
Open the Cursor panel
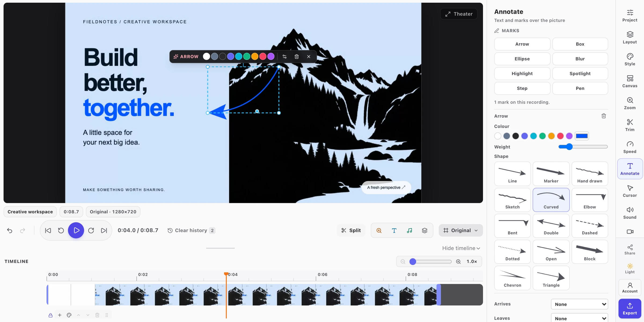[x=630, y=191]
